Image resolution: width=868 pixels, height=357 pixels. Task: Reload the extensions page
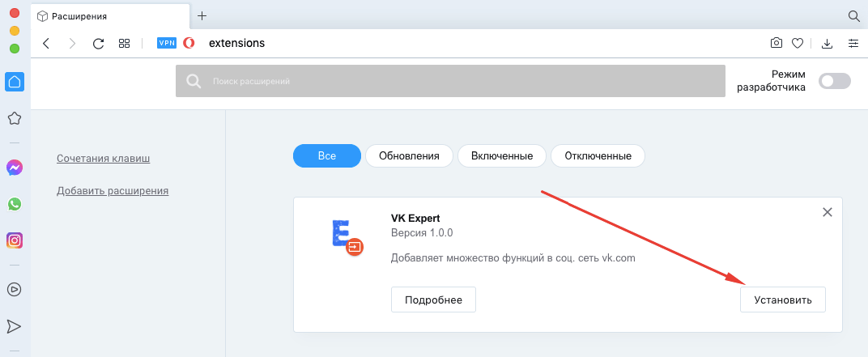pos(98,44)
